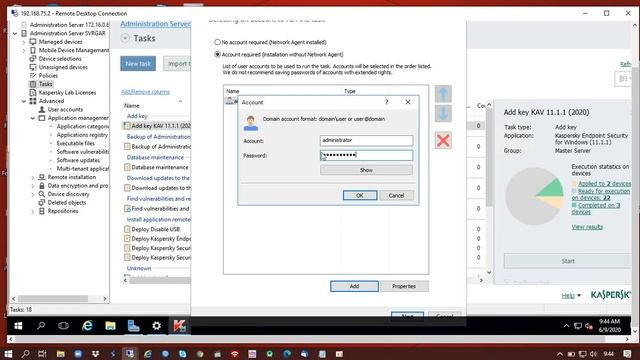Open Applications registry in the tree
Screen dimensions: 640x360
point(82,135)
